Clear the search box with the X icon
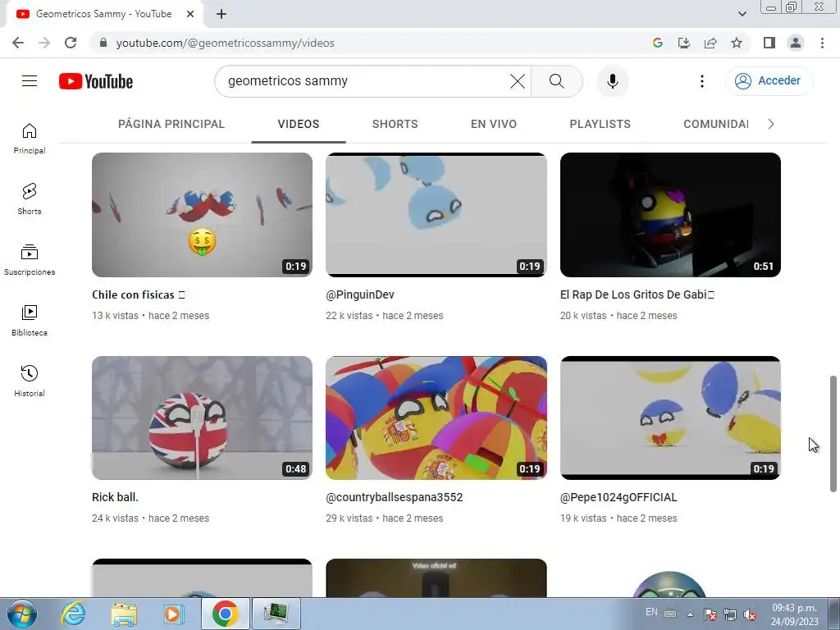 tap(517, 81)
